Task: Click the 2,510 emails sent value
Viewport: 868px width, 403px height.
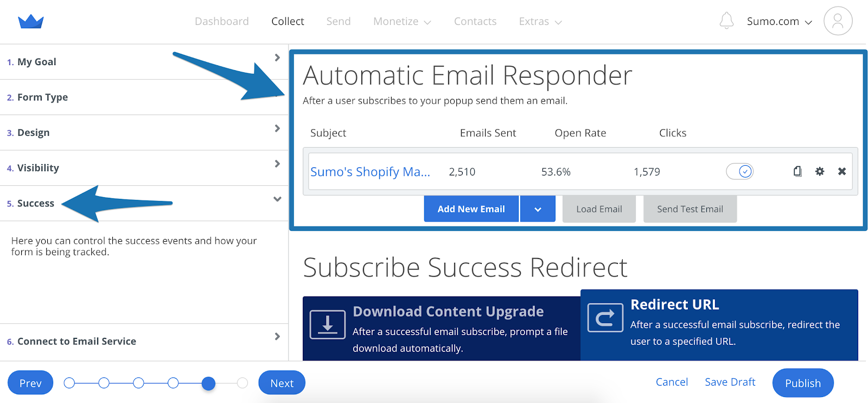Action: click(x=462, y=172)
